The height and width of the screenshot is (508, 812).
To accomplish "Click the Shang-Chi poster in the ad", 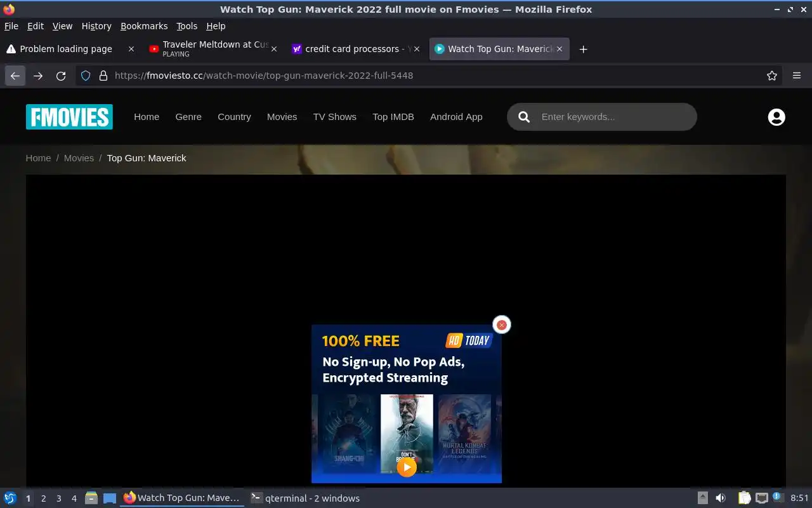I will pyautogui.click(x=348, y=434).
